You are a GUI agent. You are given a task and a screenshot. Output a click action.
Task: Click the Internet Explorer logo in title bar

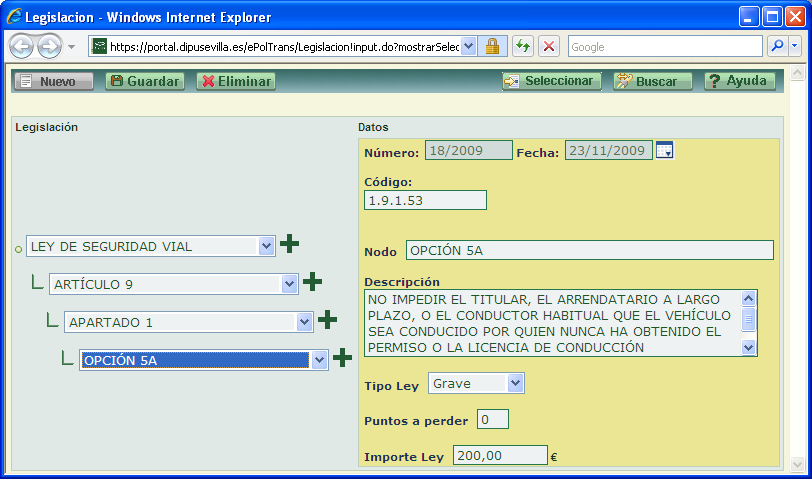click(x=14, y=17)
